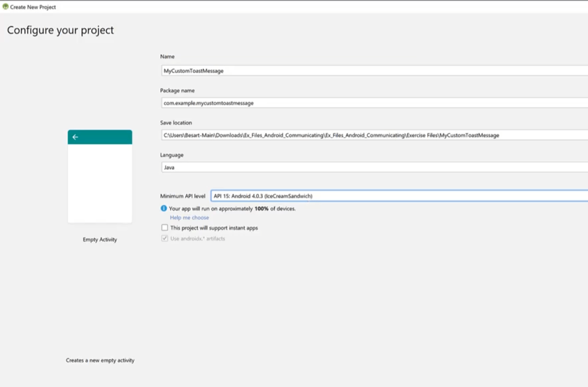This screenshot has width=588, height=387.
Task: Open the Minimum API level dropdown
Action: 397,196
